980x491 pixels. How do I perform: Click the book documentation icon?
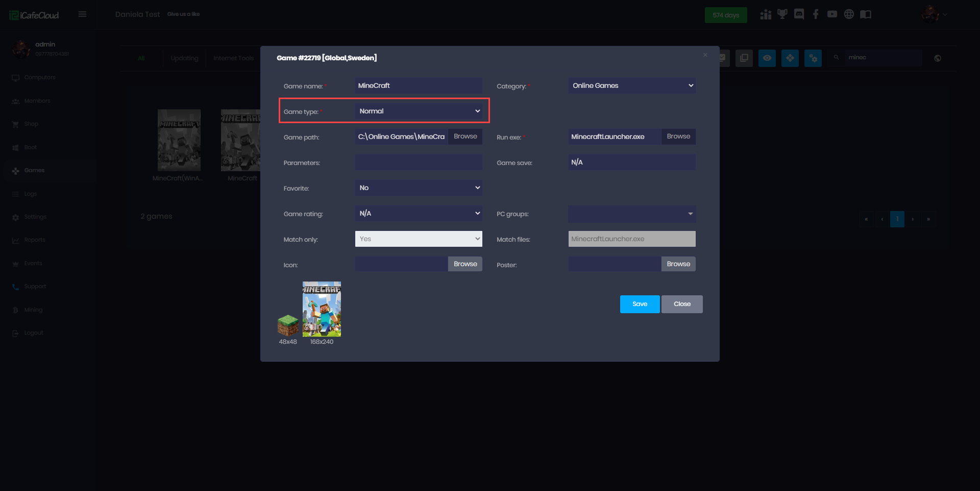pos(866,14)
